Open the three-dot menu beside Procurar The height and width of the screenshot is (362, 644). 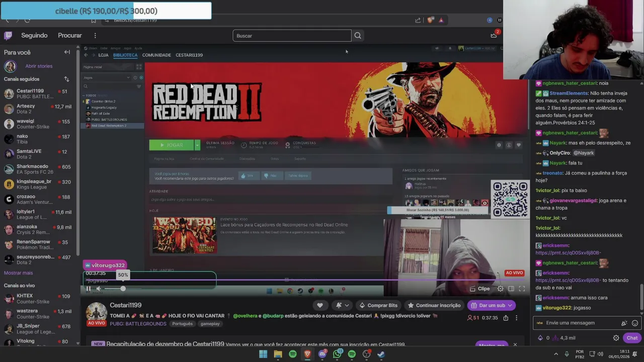95,35
